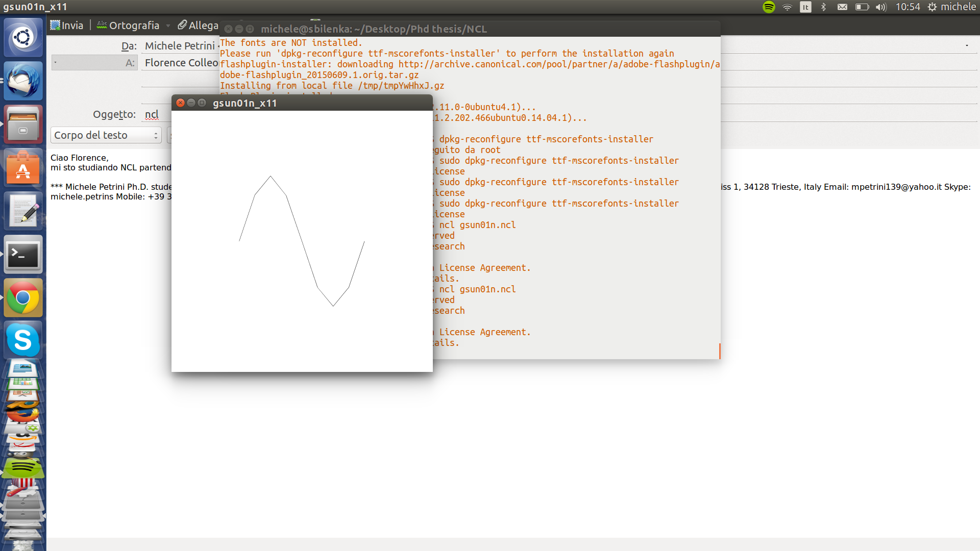This screenshot has height=551, width=980.
Task: Open Thunderbird from the dock
Action: (23, 81)
